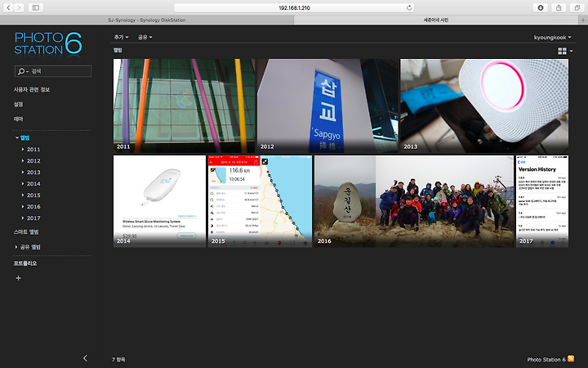Toggle the Safari sidebar button
The image size is (588, 368).
pos(36,7)
